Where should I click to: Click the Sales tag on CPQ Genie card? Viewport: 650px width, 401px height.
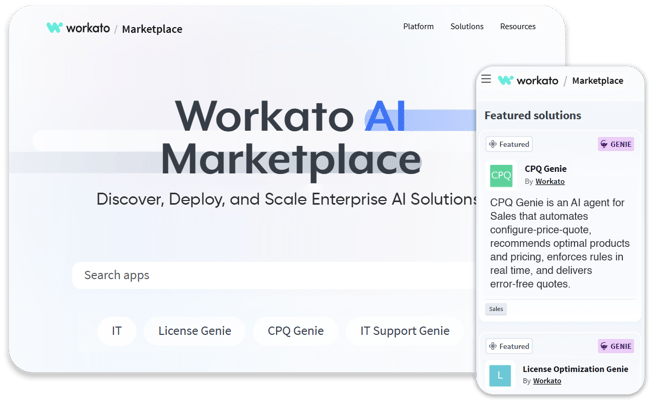coord(496,309)
